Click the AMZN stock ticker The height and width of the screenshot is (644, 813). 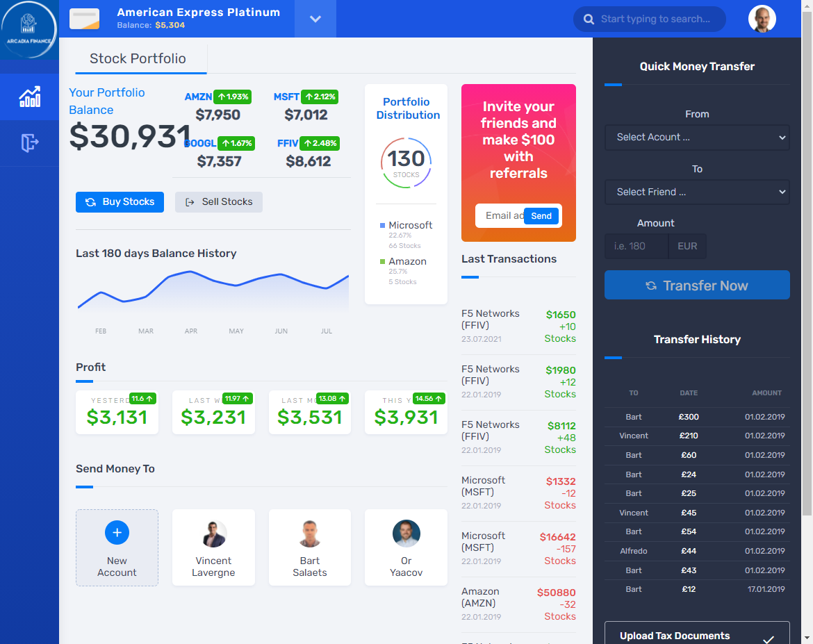point(198,97)
